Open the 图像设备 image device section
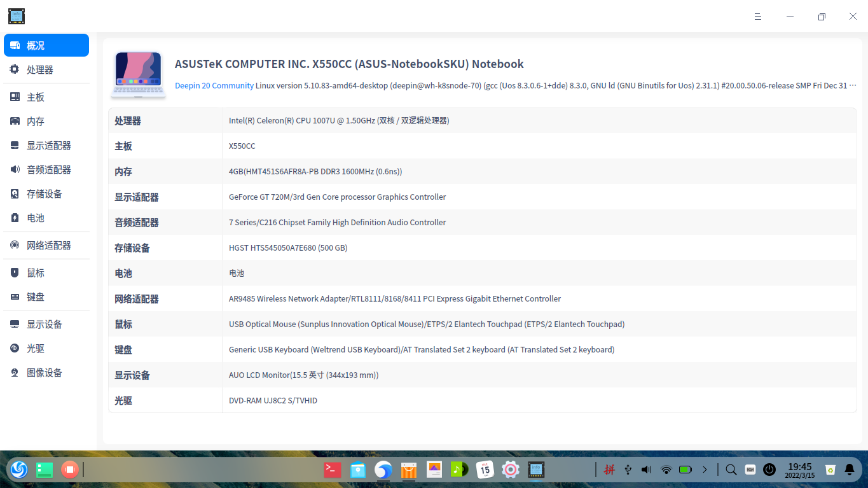 [x=46, y=372]
